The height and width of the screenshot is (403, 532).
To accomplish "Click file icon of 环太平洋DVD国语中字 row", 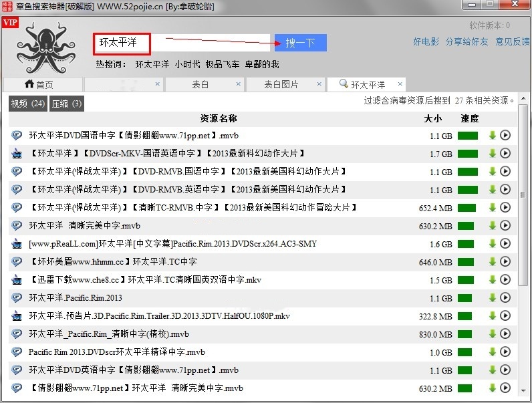I will (x=17, y=136).
